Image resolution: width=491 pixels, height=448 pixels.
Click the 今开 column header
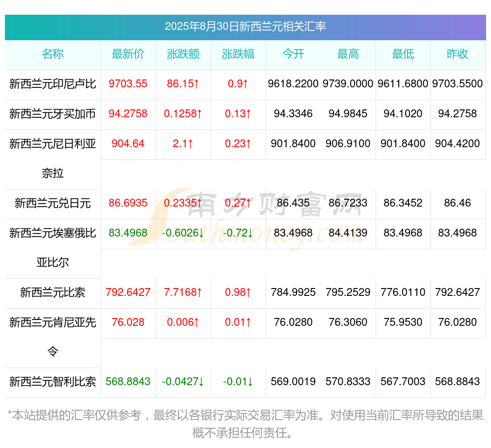(x=293, y=54)
